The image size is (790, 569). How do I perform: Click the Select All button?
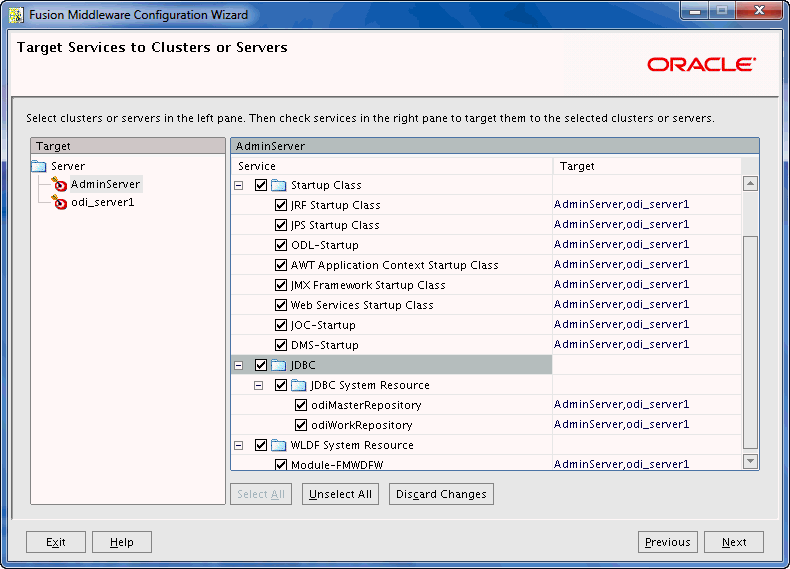pos(261,494)
